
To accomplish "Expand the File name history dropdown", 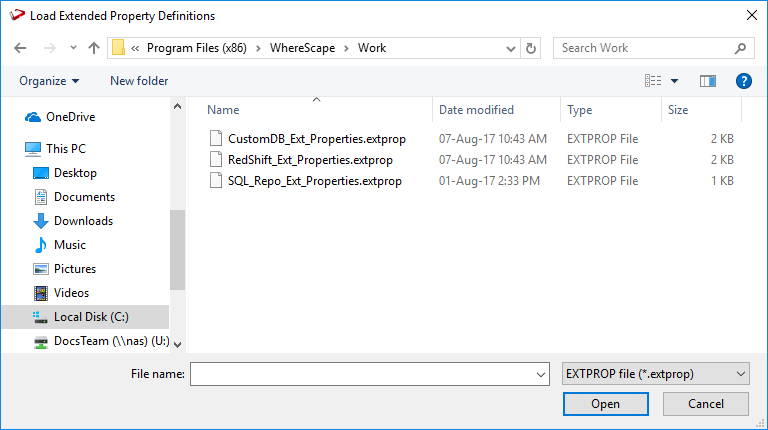I will [x=540, y=374].
